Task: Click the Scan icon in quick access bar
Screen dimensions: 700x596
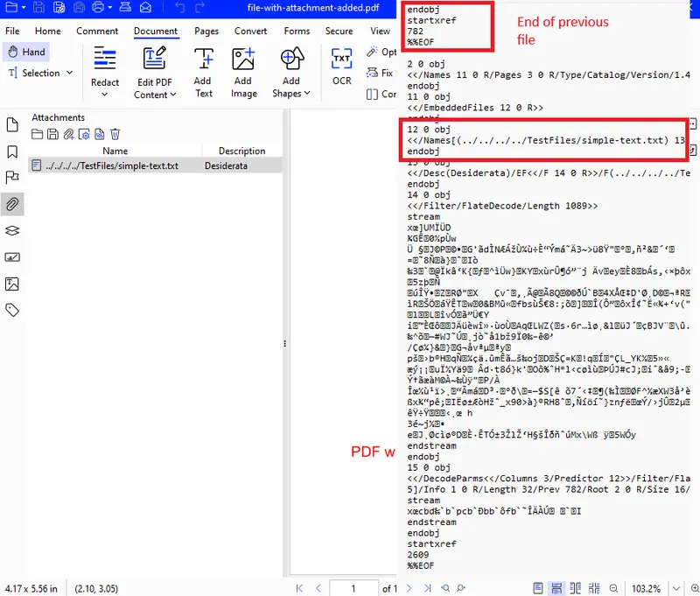Action: point(125,7)
